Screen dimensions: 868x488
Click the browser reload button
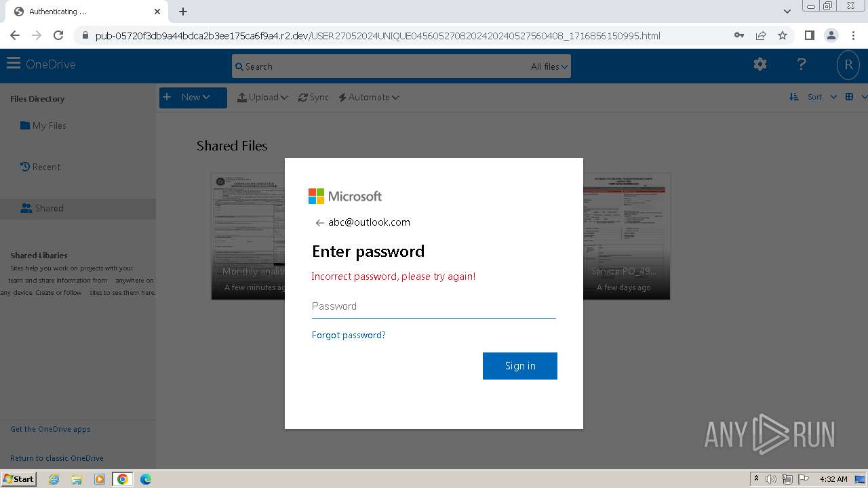point(58,35)
